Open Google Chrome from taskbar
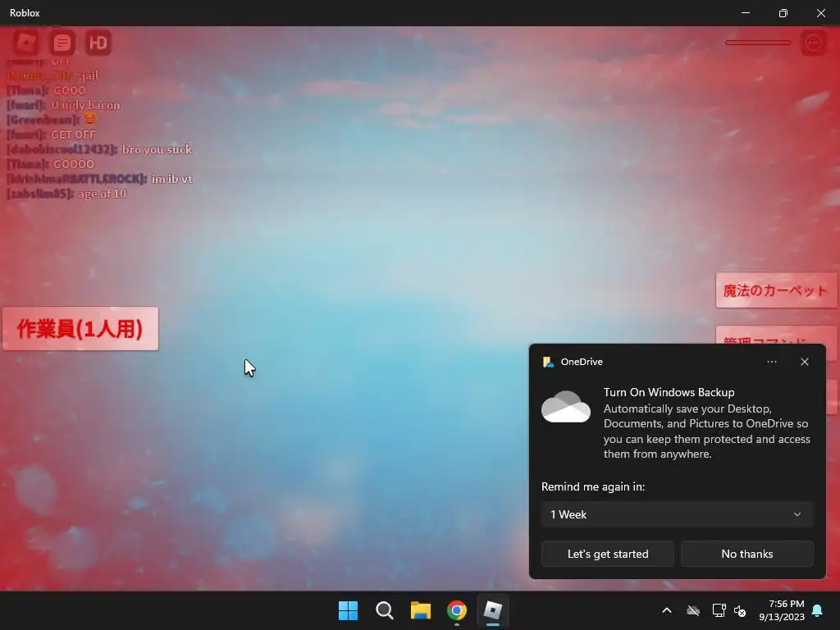The image size is (840, 630). [x=457, y=610]
